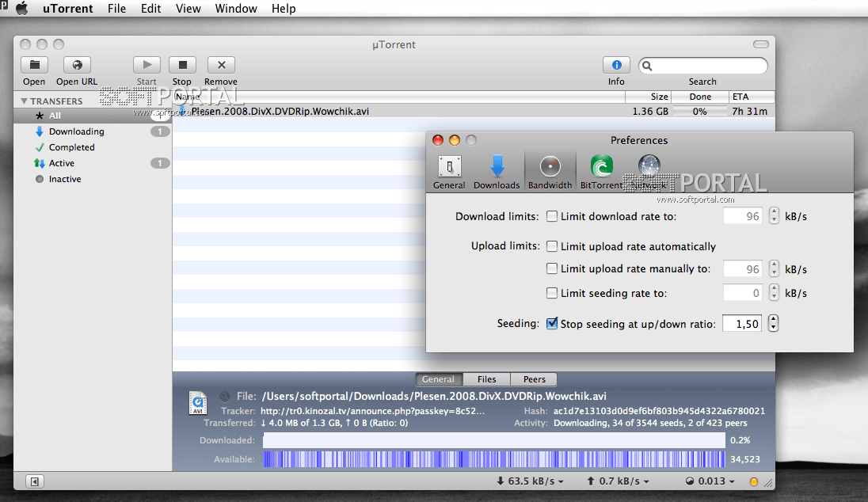Enable Limit download rate to checkbox
Image resolution: width=868 pixels, height=502 pixels.
(552, 216)
